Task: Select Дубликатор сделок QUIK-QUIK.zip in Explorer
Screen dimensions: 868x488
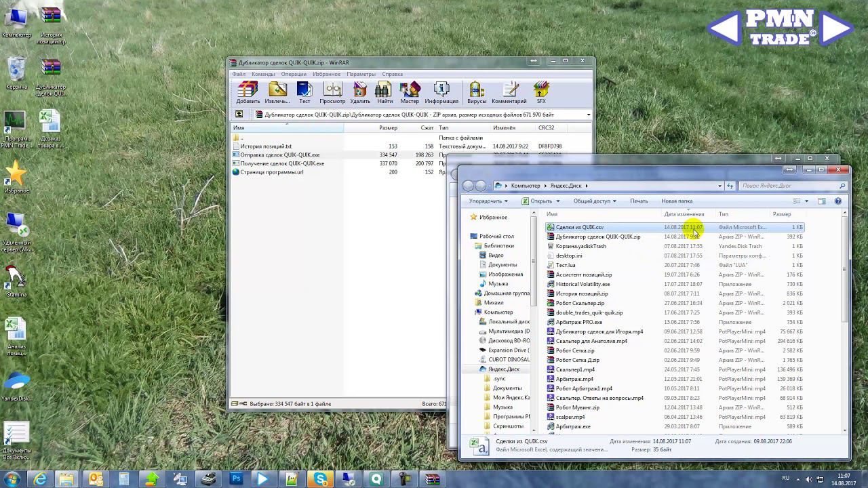Action: pos(597,237)
